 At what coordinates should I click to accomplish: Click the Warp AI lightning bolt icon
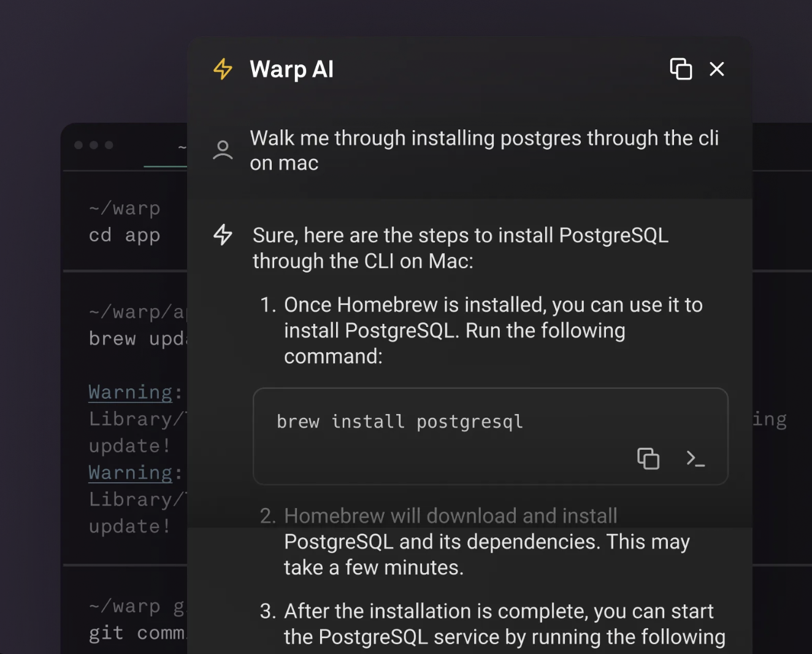(223, 69)
